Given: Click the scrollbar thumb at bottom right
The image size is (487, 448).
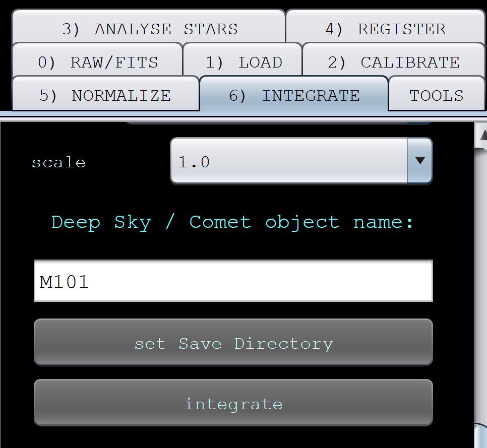Looking at the screenshot, I should click(x=481, y=436).
